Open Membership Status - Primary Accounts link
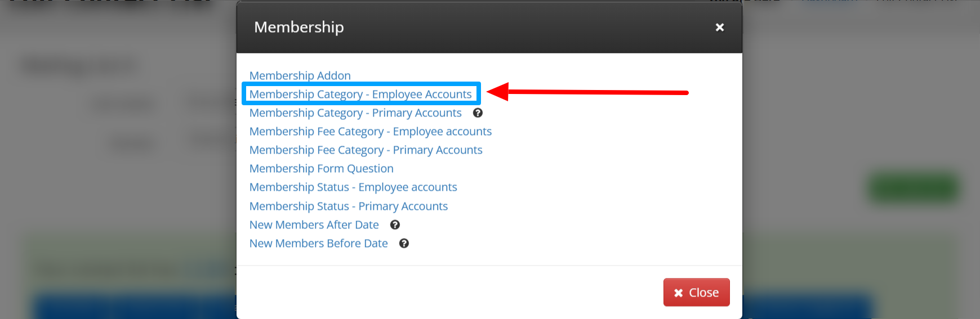 coord(349,206)
